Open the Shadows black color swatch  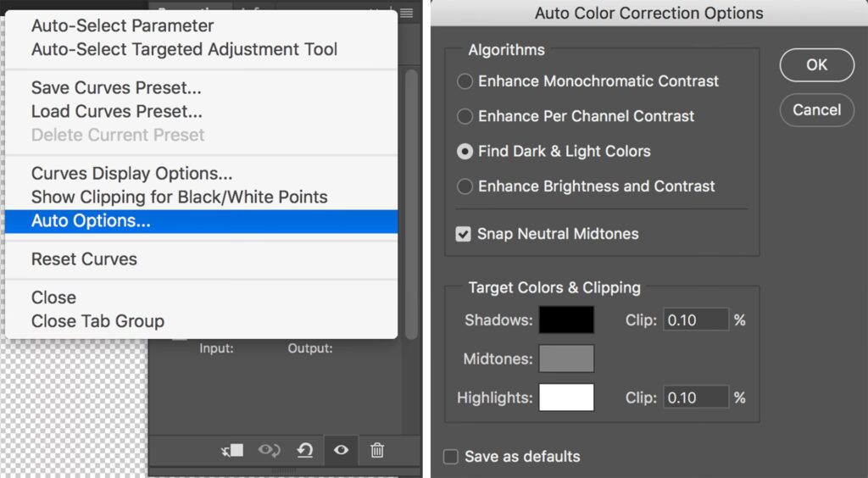[566, 320]
